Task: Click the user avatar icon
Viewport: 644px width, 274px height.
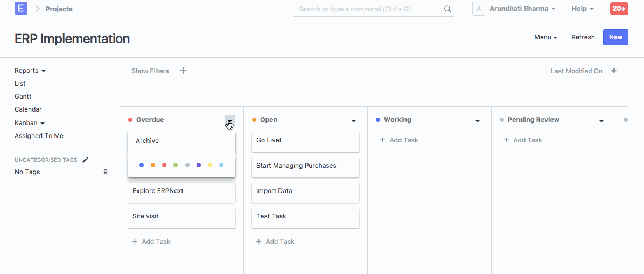Action: coord(479,9)
